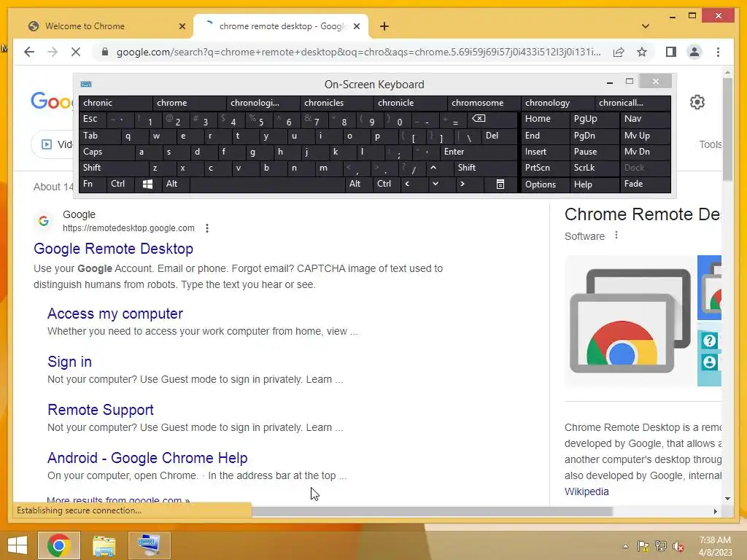Open Remote Support sitelink
Screen dimensions: 747x560
(x=101, y=410)
